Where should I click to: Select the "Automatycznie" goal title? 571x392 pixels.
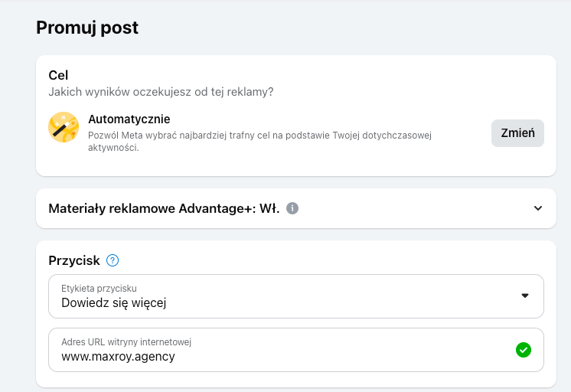click(129, 119)
